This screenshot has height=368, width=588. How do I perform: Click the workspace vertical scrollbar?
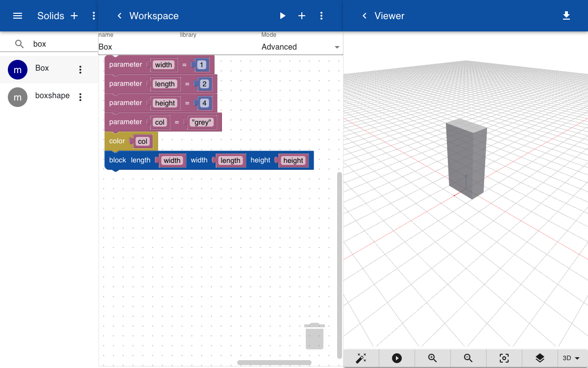pos(340,265)
